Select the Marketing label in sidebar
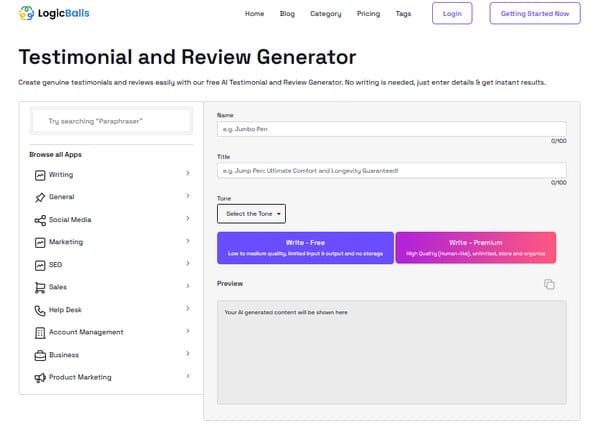Viewport: 600px width, 428px height. [66, 242]
